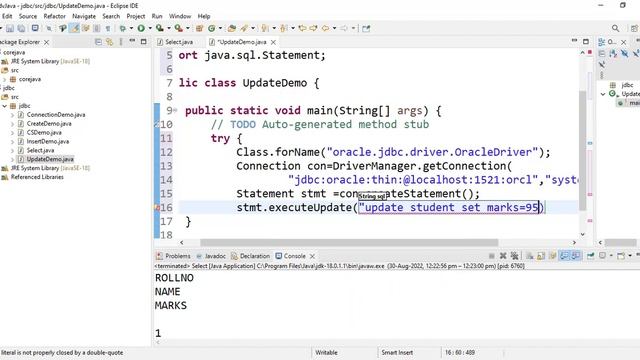The image size is (640, 360).
Task: Click the editor vertical scrollbar thumb
Action: (x=583, y=151)
